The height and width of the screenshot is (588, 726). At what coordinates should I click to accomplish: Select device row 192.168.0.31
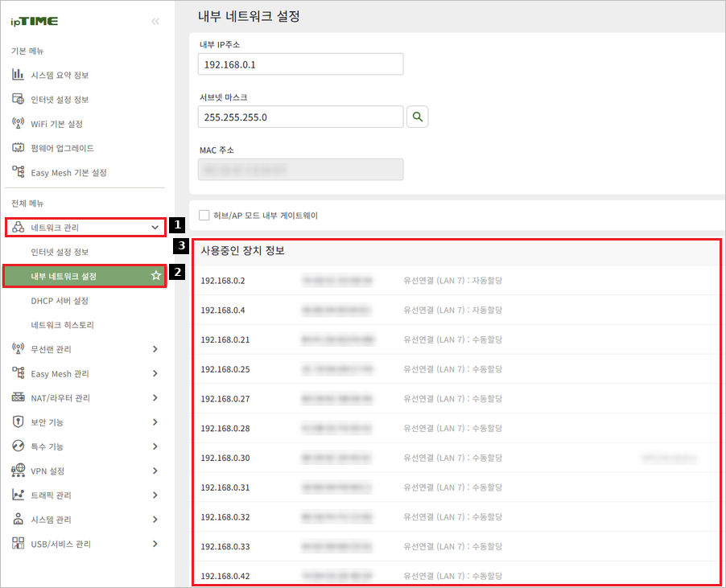pos(456,487)
